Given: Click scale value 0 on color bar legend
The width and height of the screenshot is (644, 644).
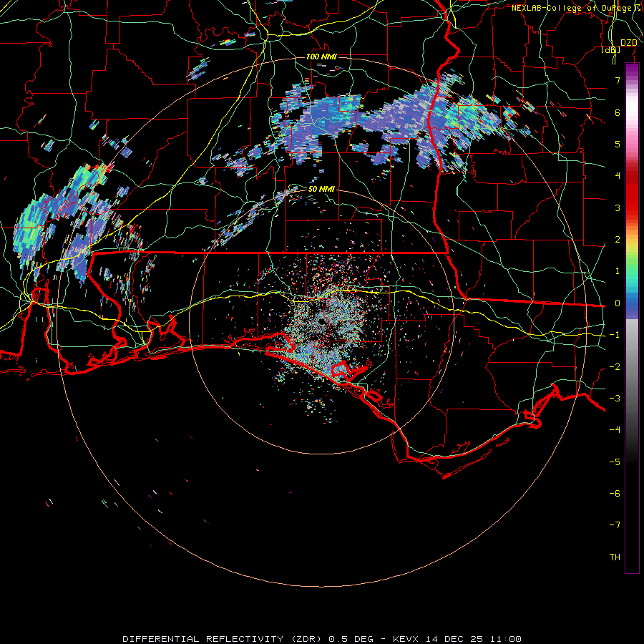Looking at the screenshot, I should pos(617,303).
